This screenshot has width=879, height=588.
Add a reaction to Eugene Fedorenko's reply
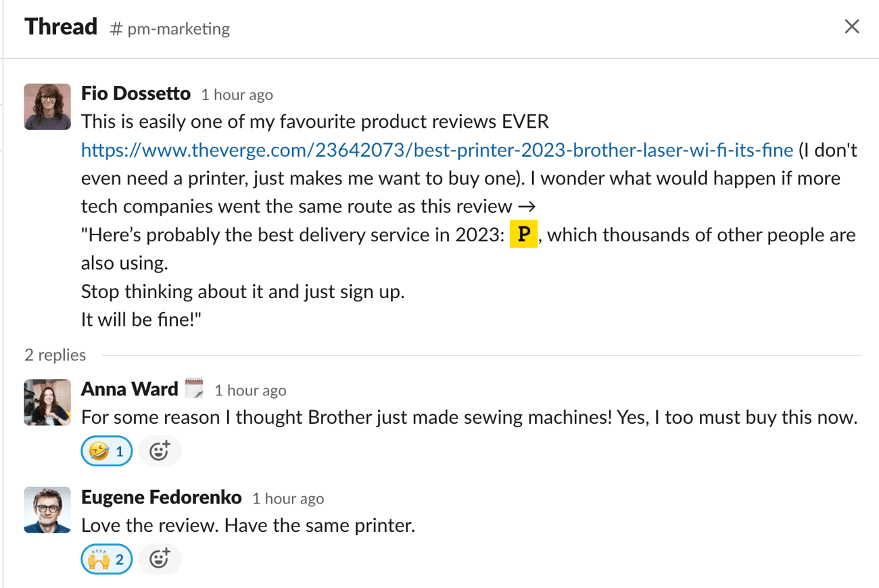coord(160,559)
